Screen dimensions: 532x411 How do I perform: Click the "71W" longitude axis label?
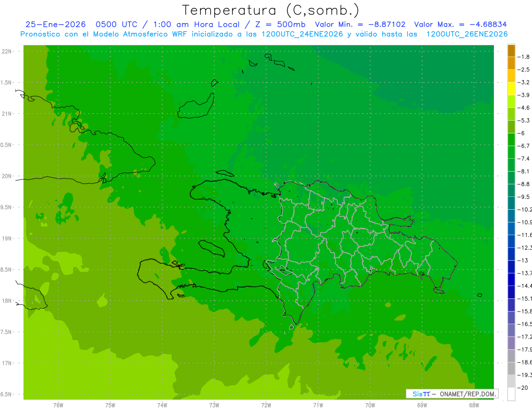(318, 405)
